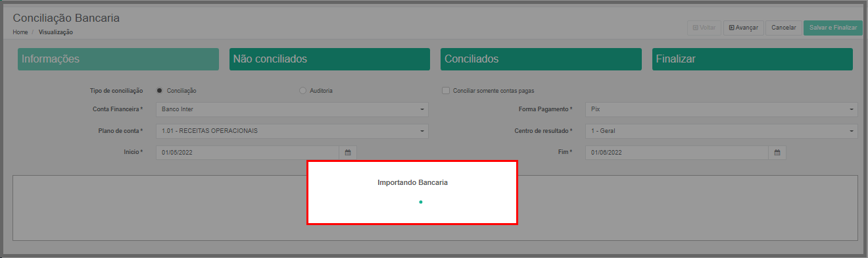868x258 pixels.
Task: Click the Avançar button
Action: 744,28
